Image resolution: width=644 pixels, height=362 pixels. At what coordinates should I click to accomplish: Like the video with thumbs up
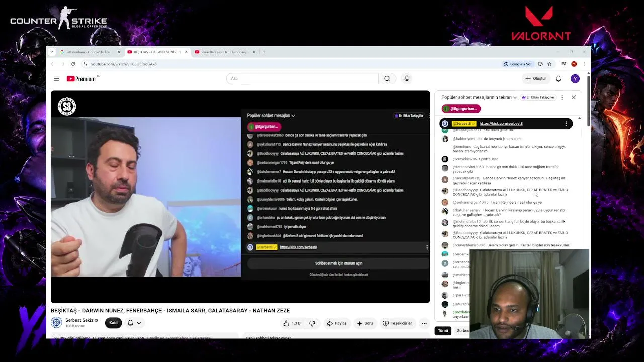point(293,323)
